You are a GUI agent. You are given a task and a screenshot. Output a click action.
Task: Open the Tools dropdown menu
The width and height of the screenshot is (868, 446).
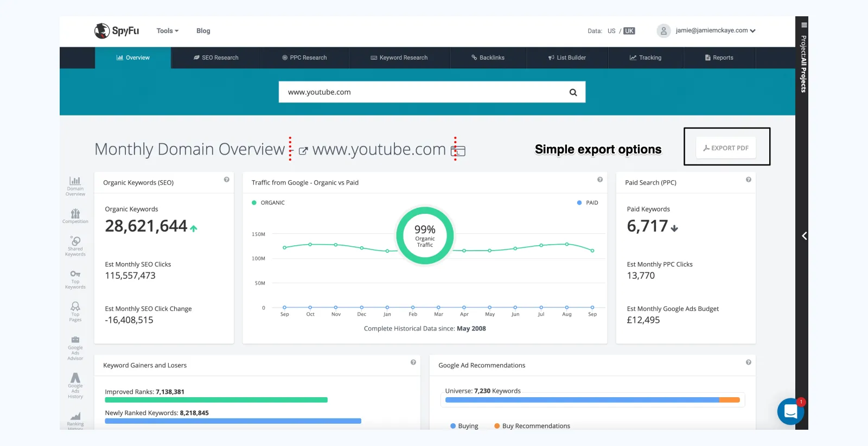click(x=167, y=31)
